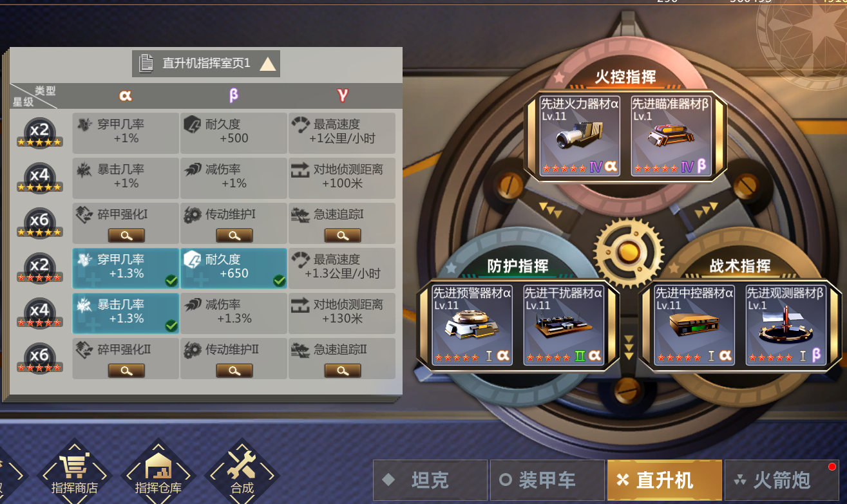Click the central golden gear knob
The width and height of the screenshot is (847, 504).
pos(628,250)
